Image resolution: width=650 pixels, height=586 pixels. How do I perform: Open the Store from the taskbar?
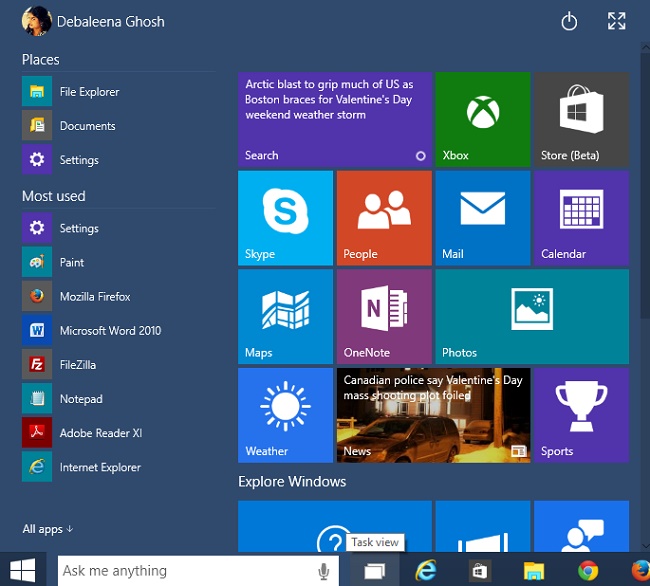click(x=480, y=571)
